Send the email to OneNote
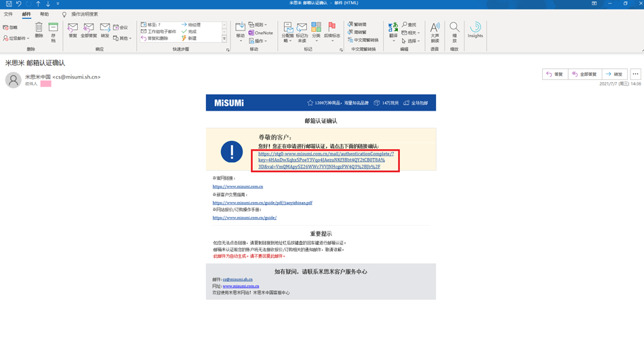The width and height of the screenshot is (644, 350). pyautogui.click(x=262, y=33)
